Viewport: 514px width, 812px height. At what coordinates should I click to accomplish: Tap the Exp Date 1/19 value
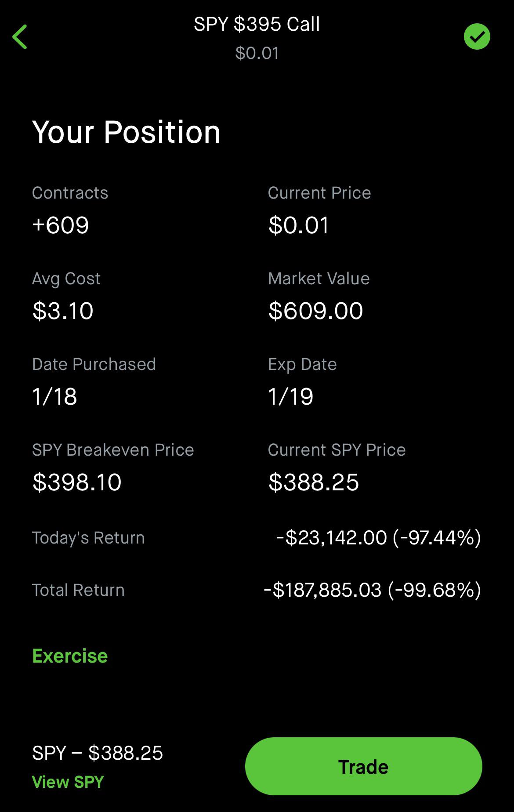tap(290, 397)
